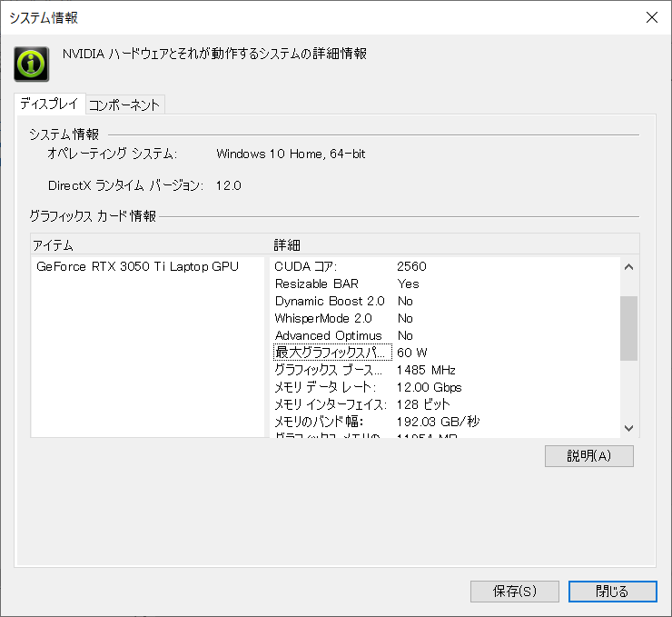The height and width of the screenshot is (617, 672).
Task: Click the value 2560
Action: 411,266
